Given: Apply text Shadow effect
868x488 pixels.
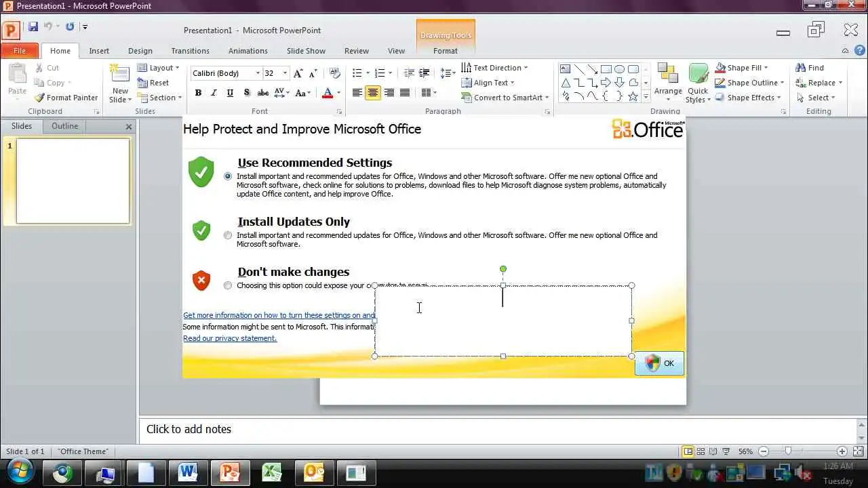Looking at the screenshot, I should [x=246, y=93].
